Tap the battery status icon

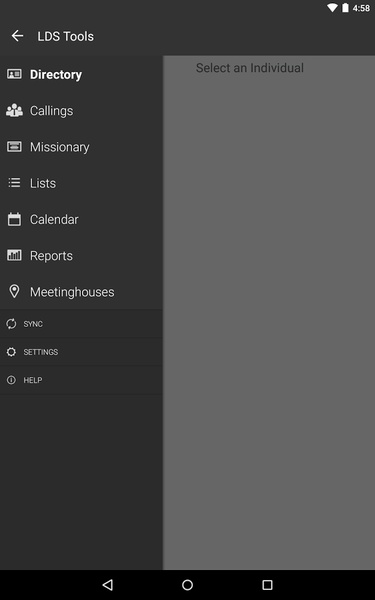[345, 8]
